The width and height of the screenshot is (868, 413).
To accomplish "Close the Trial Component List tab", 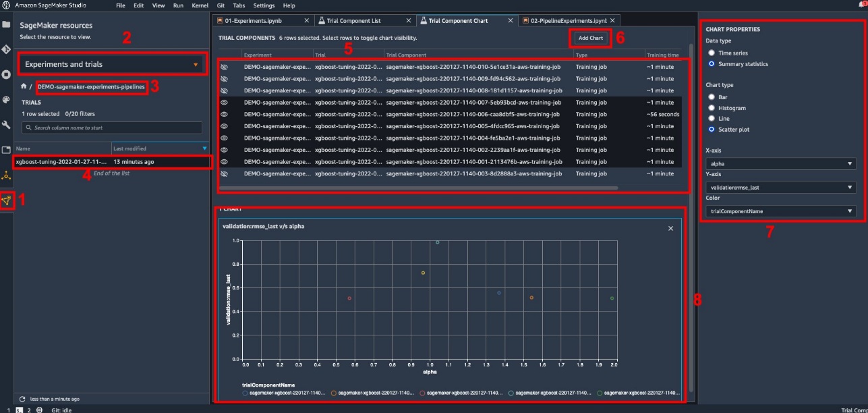I will (409, 21).
